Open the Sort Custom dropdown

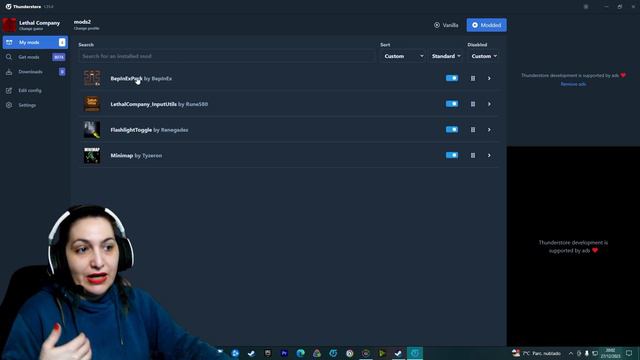[x=403, y=56]
